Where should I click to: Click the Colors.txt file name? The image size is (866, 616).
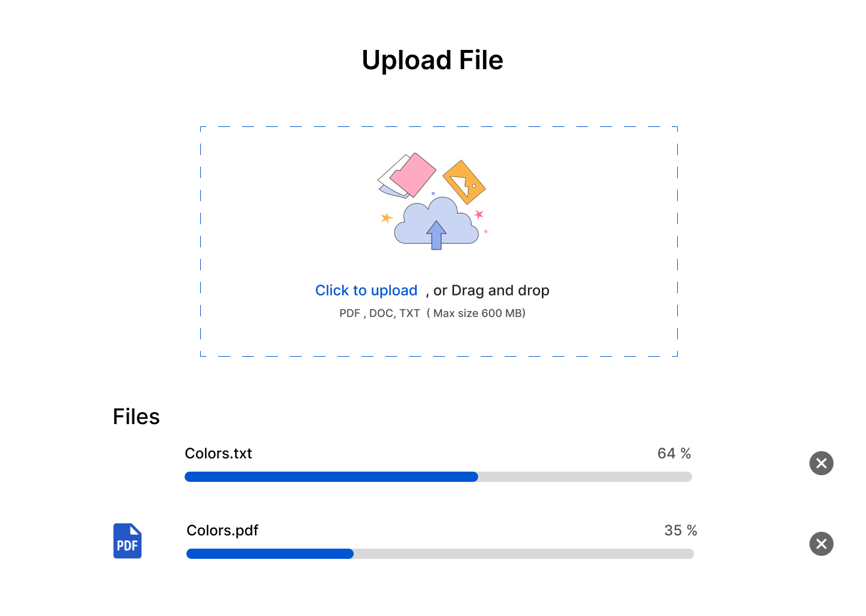(218, 454)
